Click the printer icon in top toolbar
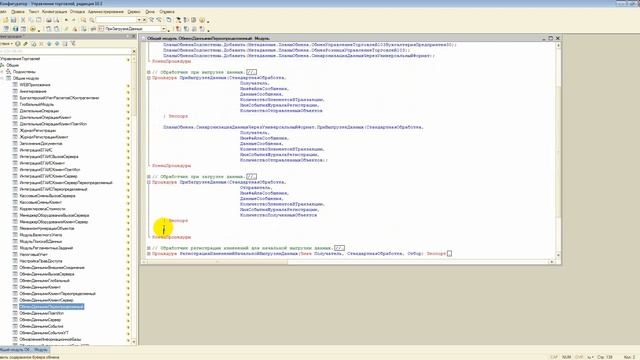 [x=49, y=20]
